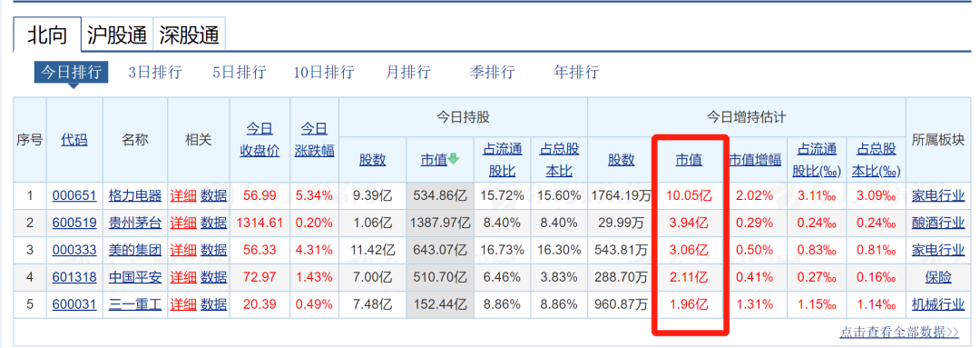The width and height of the screenshot is (980, 348).
Task: Click the 1387.97亿 holding value cell
Action: click(440, 224)
